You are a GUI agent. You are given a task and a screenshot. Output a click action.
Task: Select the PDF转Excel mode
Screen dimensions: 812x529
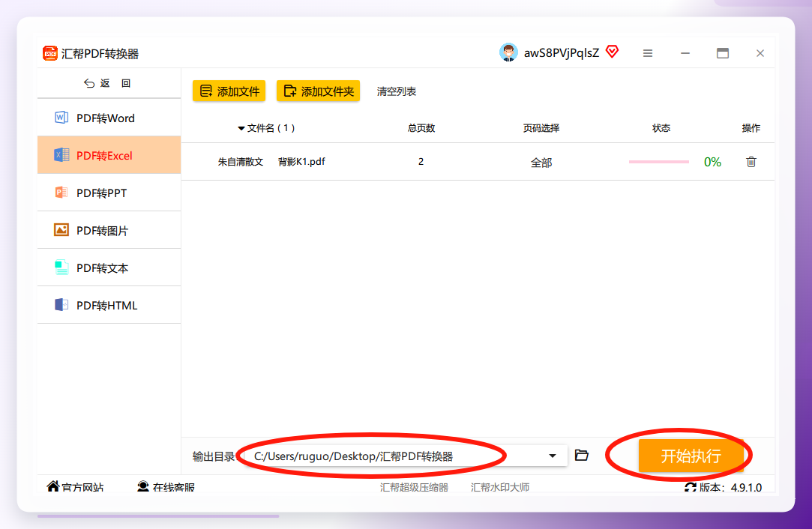pos(109,155)
